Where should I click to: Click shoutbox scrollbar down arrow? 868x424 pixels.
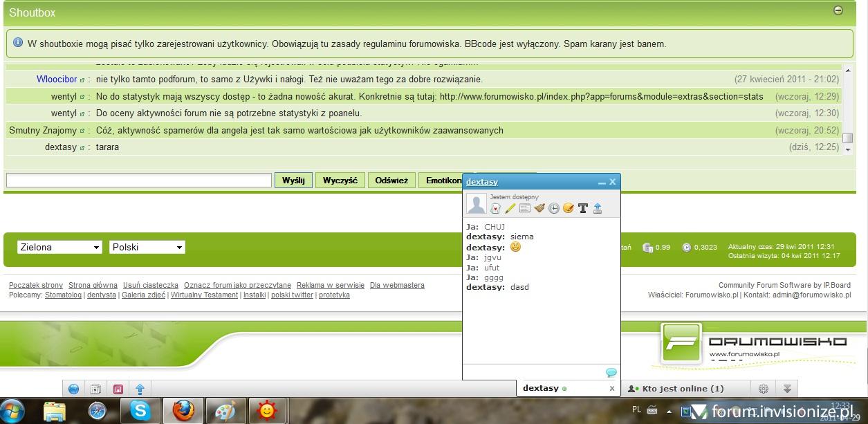847,150
